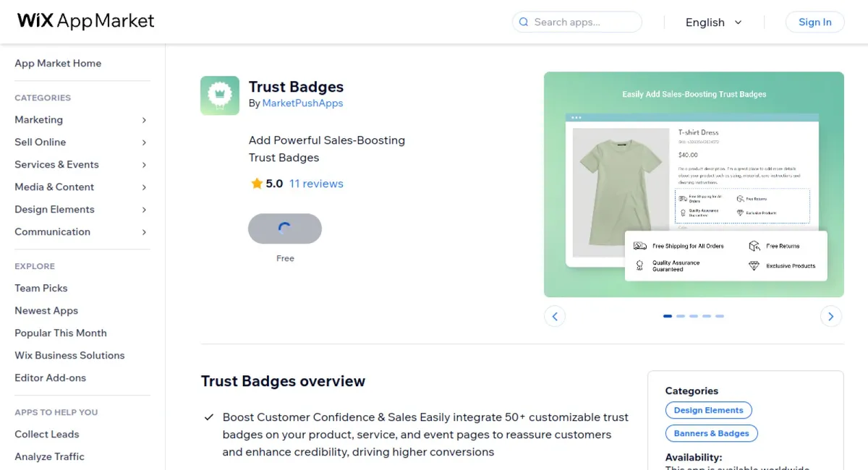
Task: Click the Trust Badges preview screenshot
Action: [x=694, y=184]
